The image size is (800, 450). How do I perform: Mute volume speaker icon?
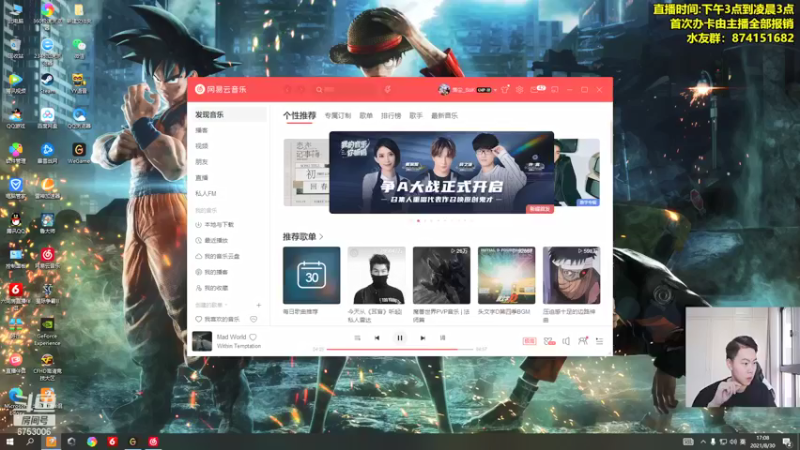pos(566,341)
